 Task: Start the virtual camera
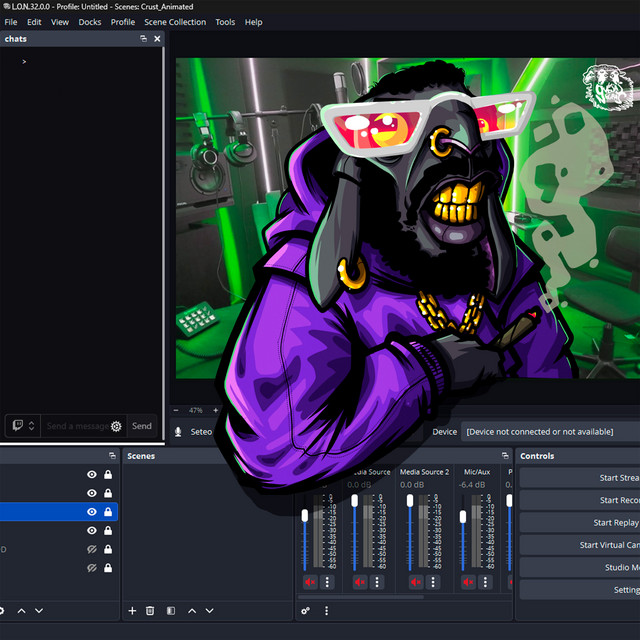[x=580, y=545]
